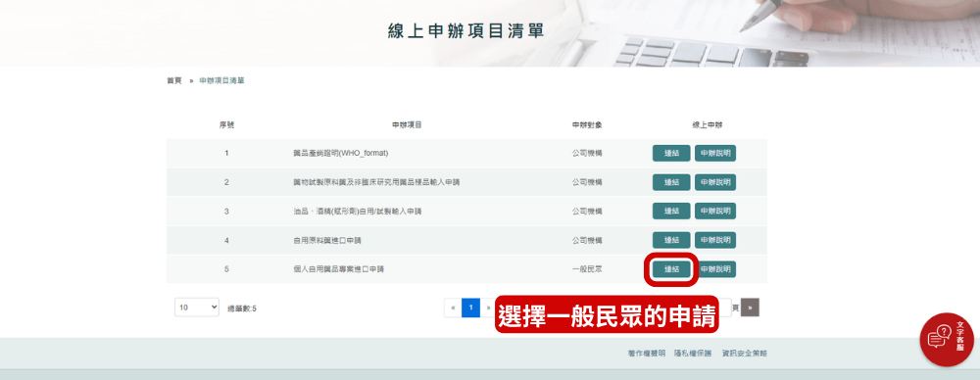
Task: Go to 首頁 in breadcrumb
Action: click(173, 81)
